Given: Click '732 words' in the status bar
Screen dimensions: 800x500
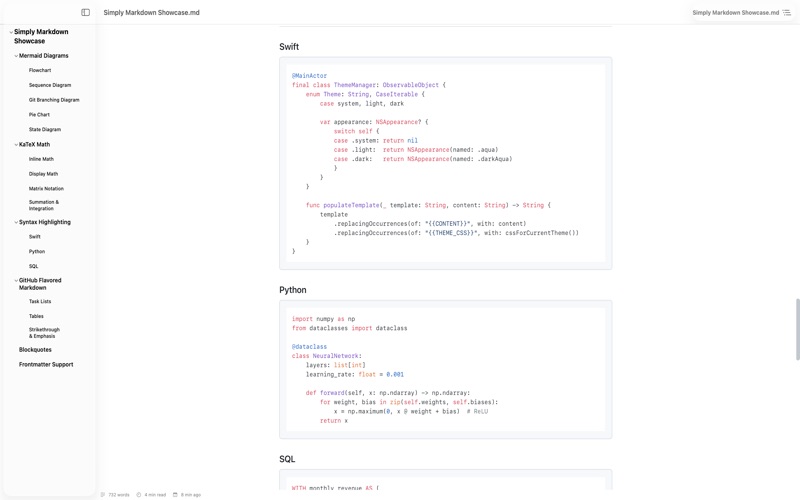Looking at the screenshot, I should pos(119,494).
